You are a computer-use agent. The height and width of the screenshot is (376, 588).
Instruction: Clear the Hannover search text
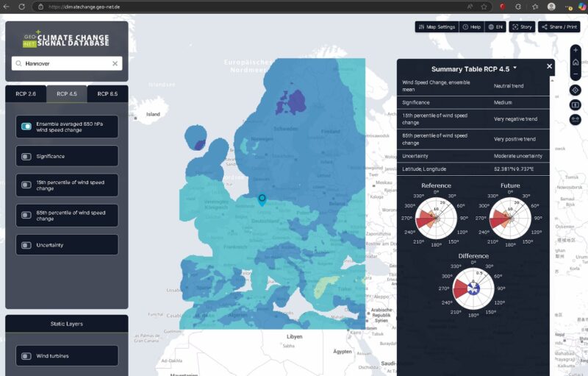point(115,64)
